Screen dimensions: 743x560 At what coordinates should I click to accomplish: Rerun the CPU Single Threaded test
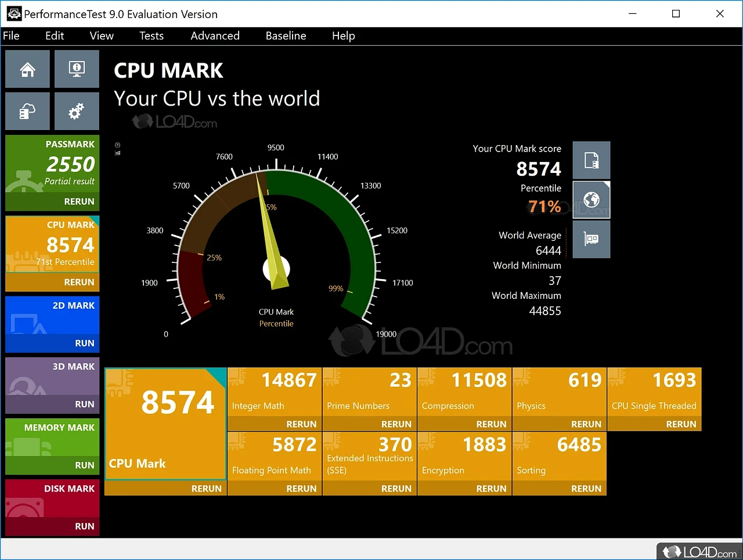point(680,424)
